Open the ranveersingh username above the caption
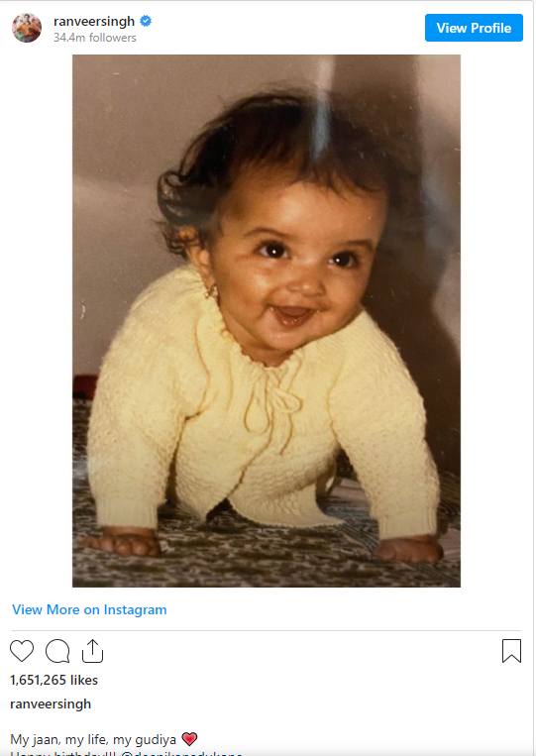Viewport: 536px width, 756px height. tap(51, 703)
